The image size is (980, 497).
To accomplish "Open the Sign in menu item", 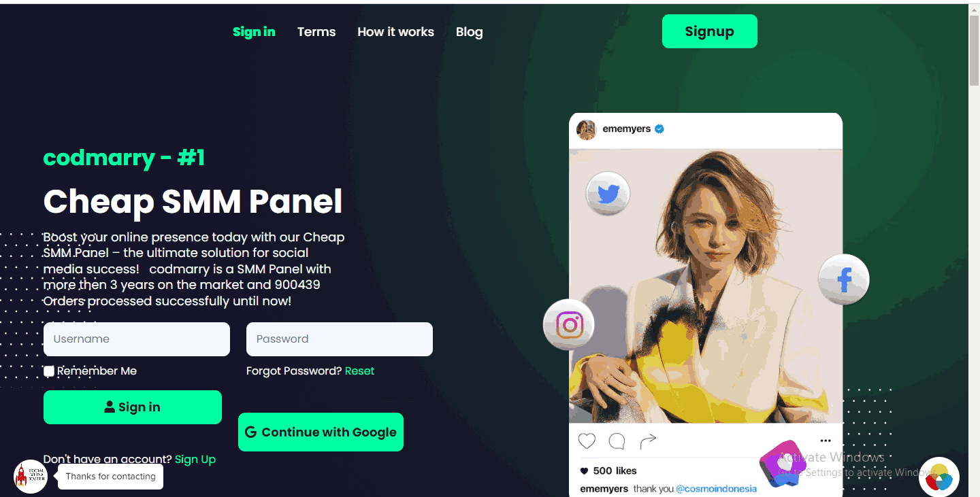I will pyautogui.click(x=254, y=32).
